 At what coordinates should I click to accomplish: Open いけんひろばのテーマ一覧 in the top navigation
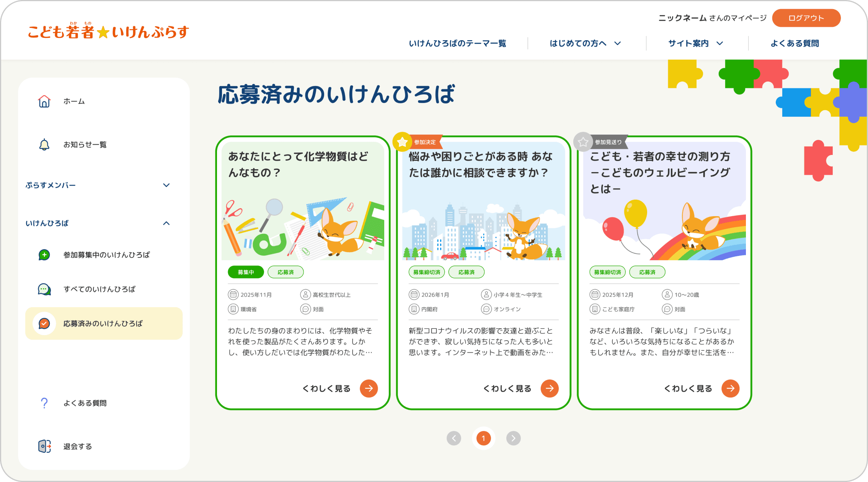pyautogui.click(x=458, y=43)
